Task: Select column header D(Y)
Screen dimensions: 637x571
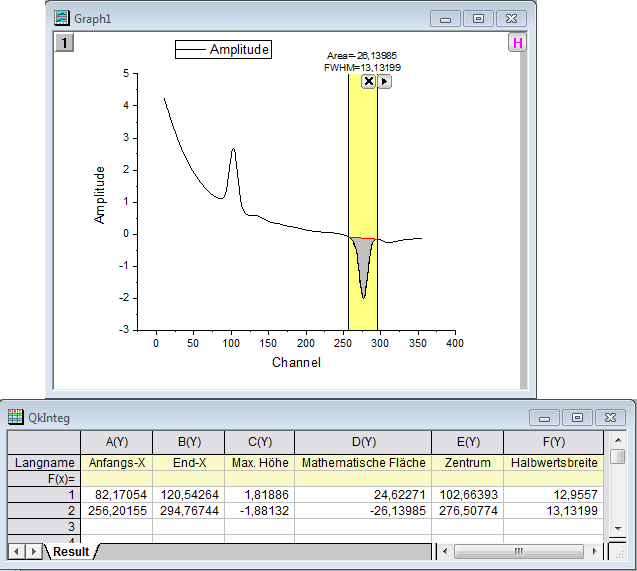Action: [x=363, y=442]
